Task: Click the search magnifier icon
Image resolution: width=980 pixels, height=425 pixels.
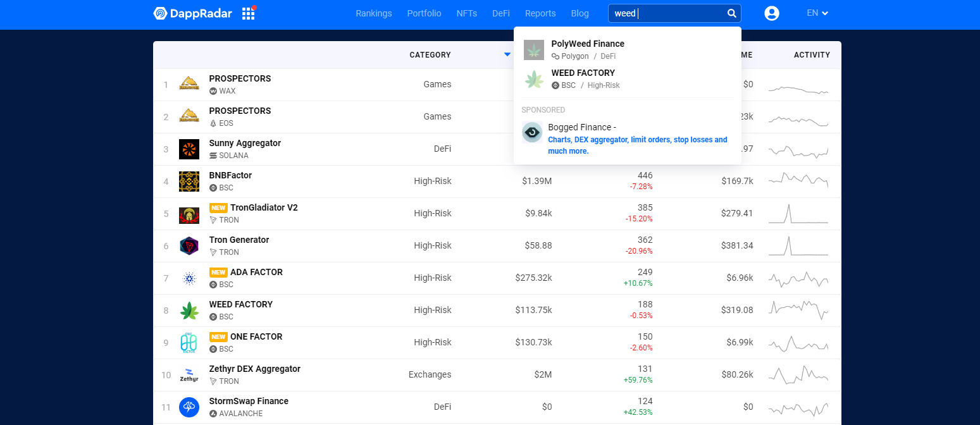Action: (731, 13)
